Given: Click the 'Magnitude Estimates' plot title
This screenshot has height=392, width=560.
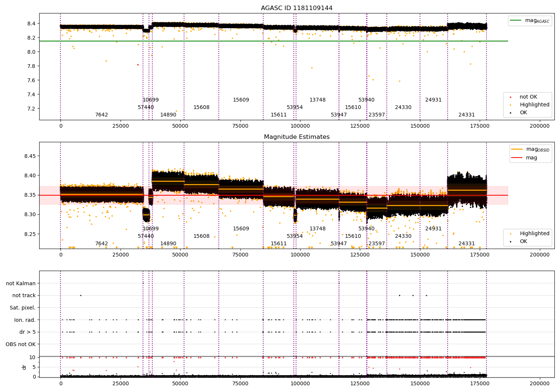Looking at the screenshot, I should pyautogui.click(x=297, y=137).
